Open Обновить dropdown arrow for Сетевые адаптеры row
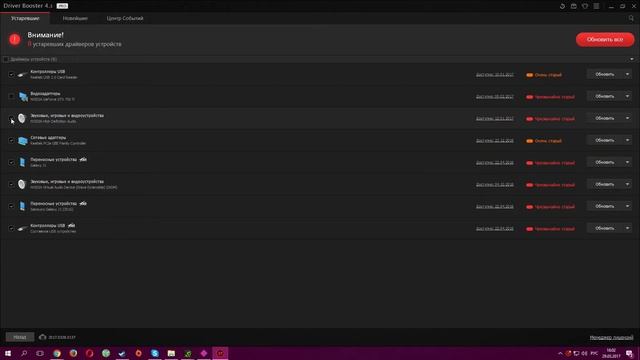Screen dimensions: 640x360 pos(627,140)
